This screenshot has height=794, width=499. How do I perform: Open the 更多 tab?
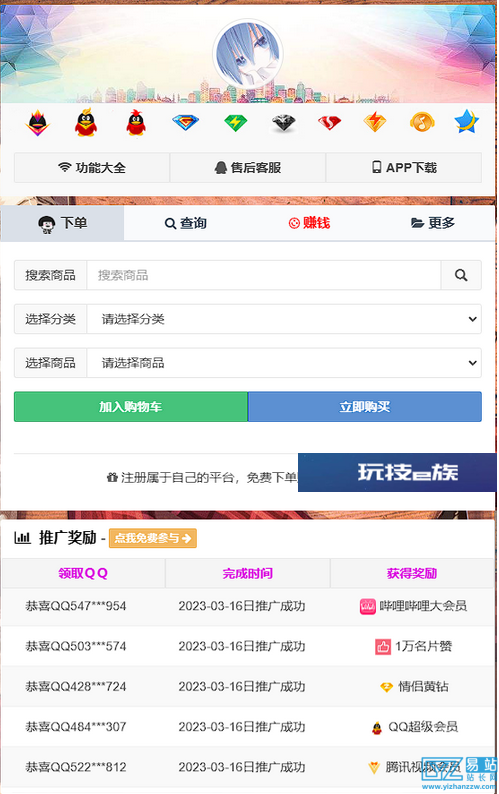point(433,223)
